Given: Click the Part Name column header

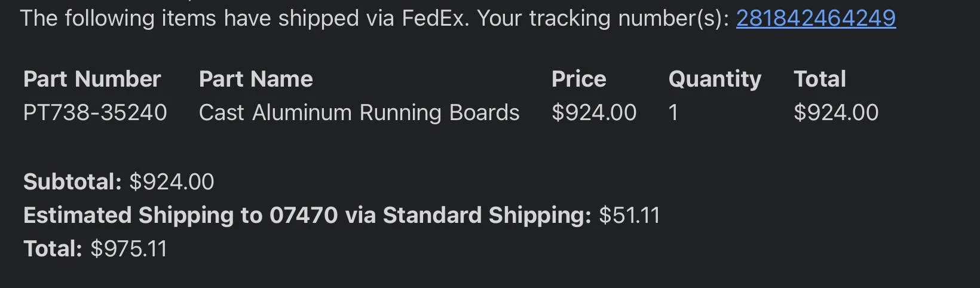Looking at the screenshot, I should 256,79.
